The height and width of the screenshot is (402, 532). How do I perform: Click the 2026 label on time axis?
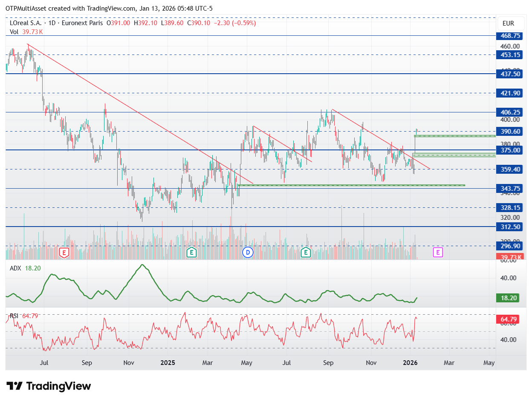[410, 363]
